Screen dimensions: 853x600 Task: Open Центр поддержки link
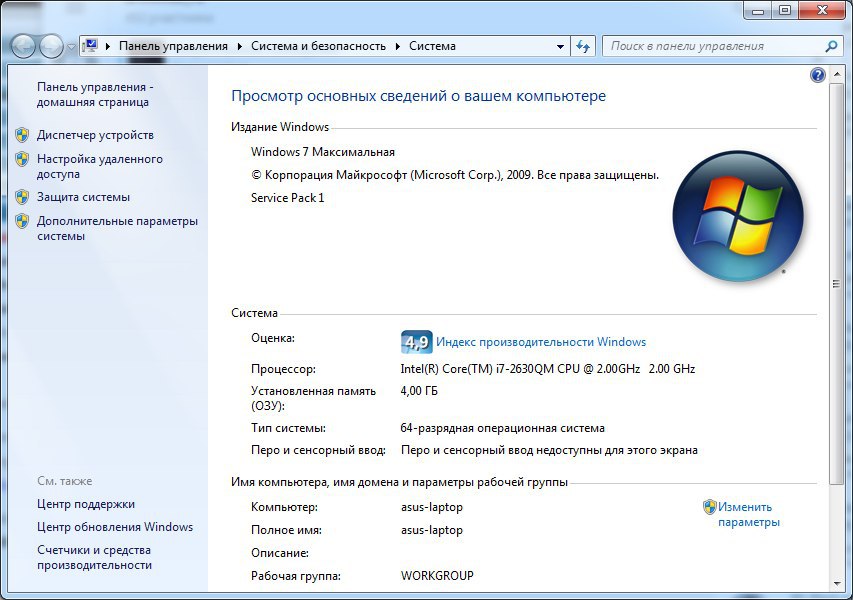86,504
